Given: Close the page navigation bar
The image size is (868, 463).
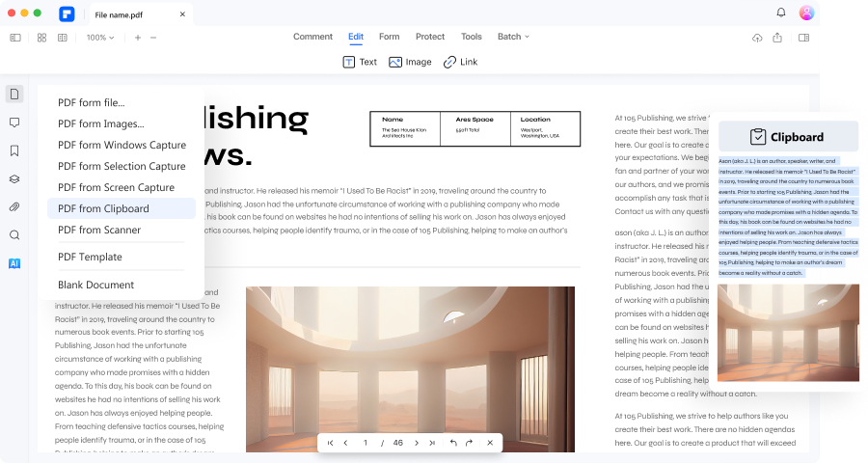Looking at the screenshot, I should click(x=490, y=443).
